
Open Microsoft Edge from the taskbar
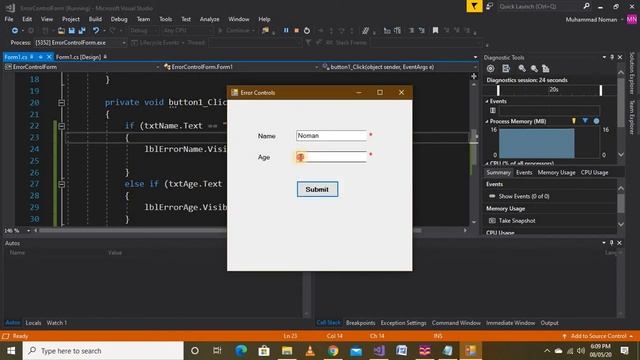[241, 351]
